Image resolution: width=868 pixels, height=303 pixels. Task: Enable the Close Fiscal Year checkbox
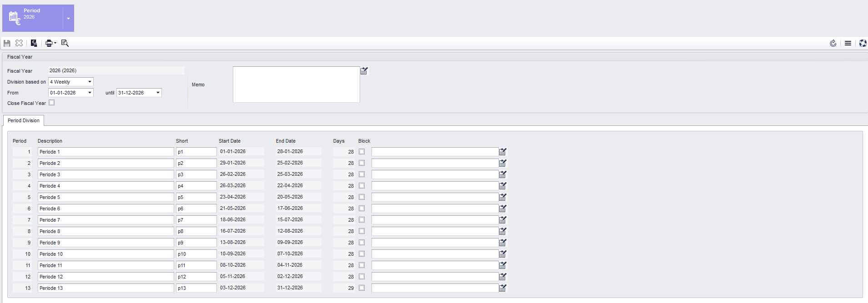tap(52, 103)
